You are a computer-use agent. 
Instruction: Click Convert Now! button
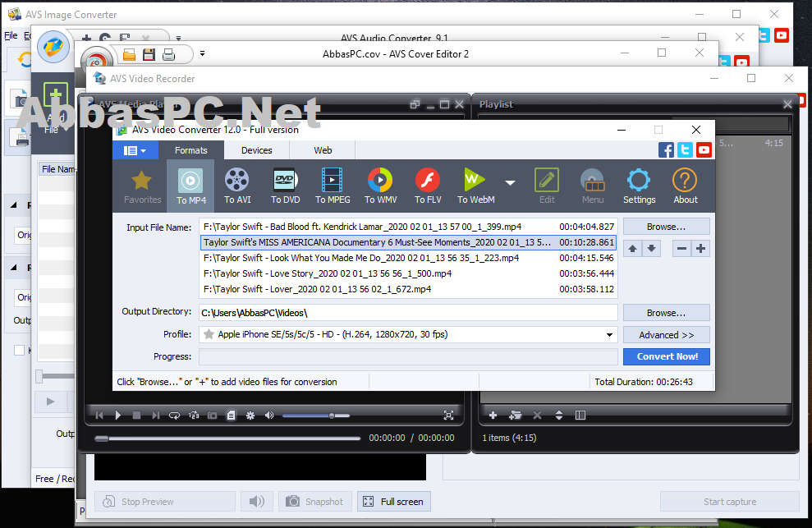pos(666,356)
